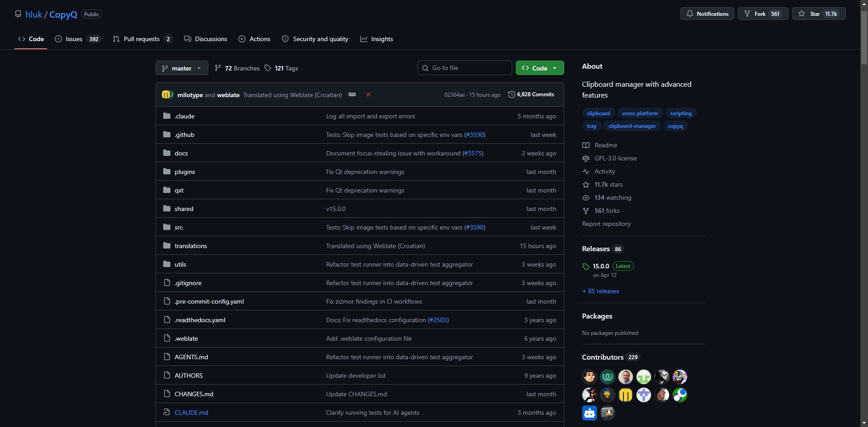Image resolution: width=868 pixels, height=427 pixels.
Task: Open pull request #3575 link
Action: click(473, 153)
